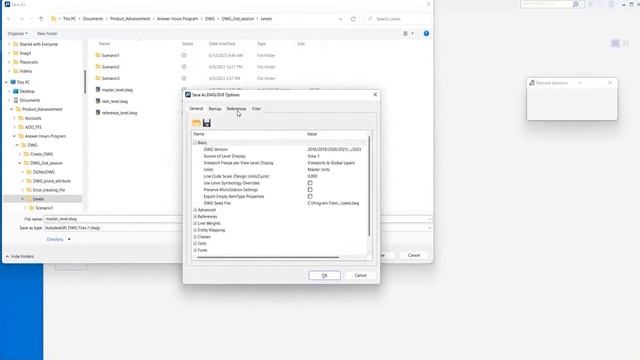Click OK in DWG/DXF Options dialog

pos(324,276)
